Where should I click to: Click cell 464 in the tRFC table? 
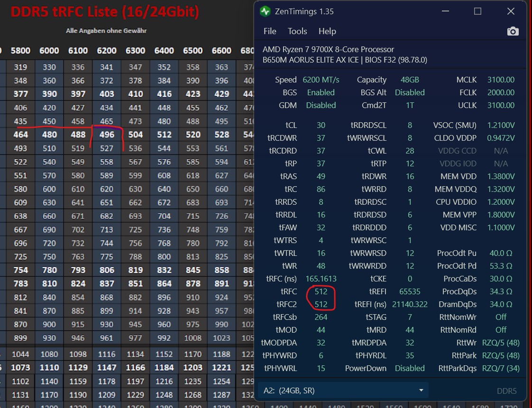[x=20, y=135]
